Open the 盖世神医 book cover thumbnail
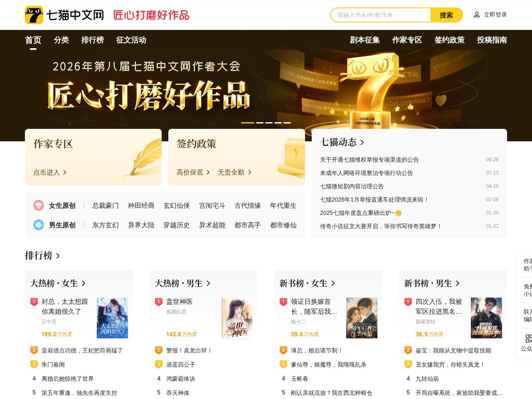The image size is (532, 399). pos(237,318)
